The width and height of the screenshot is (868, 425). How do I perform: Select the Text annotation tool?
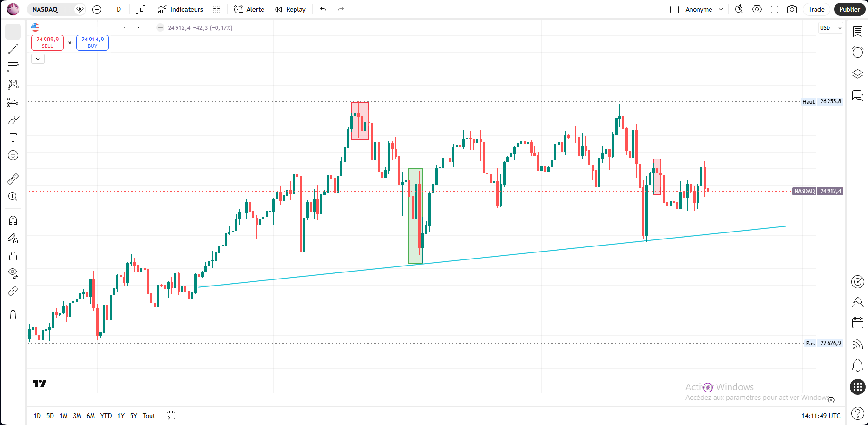(x=13, y=138)
